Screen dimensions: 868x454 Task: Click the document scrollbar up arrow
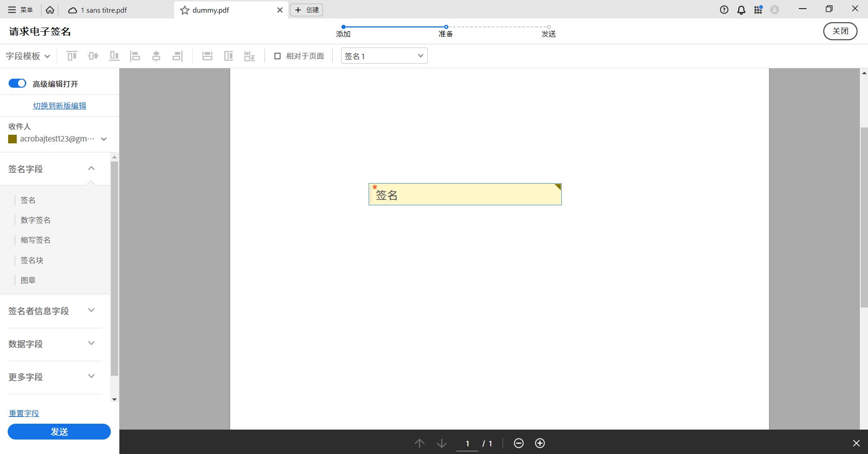(864, 73)
